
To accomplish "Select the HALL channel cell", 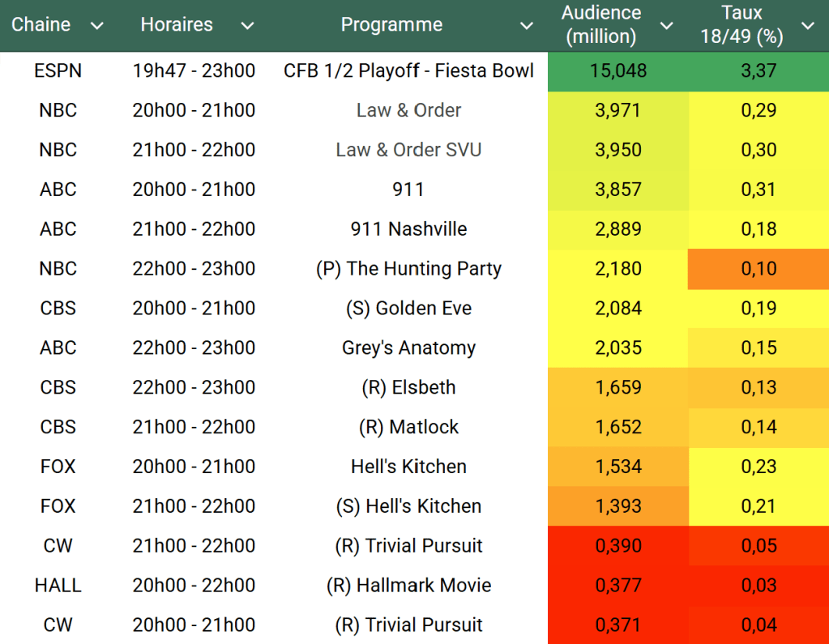I will point(58,586).
